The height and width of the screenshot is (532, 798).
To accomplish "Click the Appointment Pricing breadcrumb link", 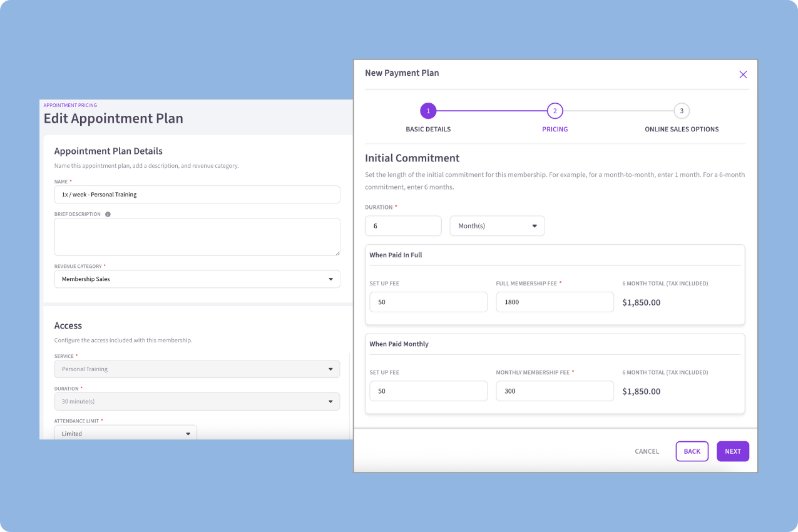I will pos(70,105).
